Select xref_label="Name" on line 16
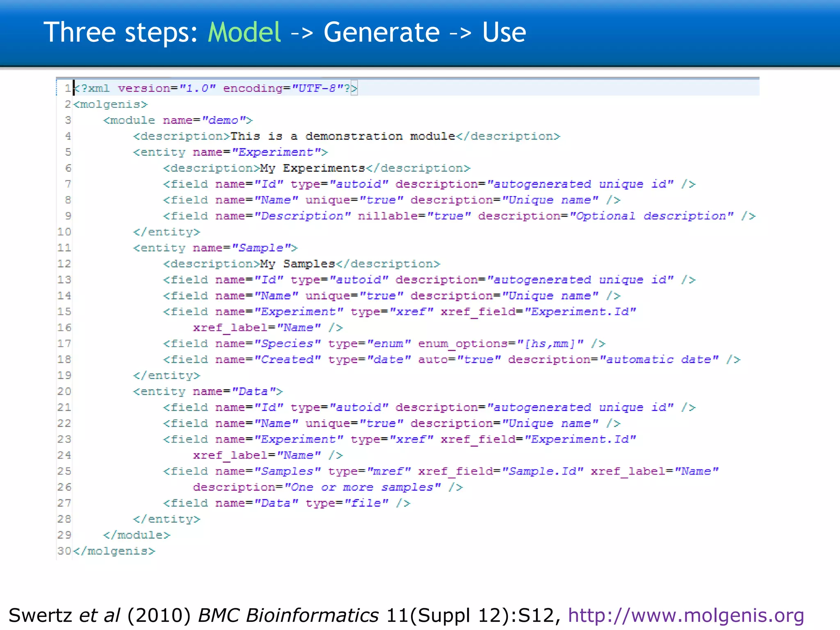The image size is (840, 630). (x=257, y=328)
